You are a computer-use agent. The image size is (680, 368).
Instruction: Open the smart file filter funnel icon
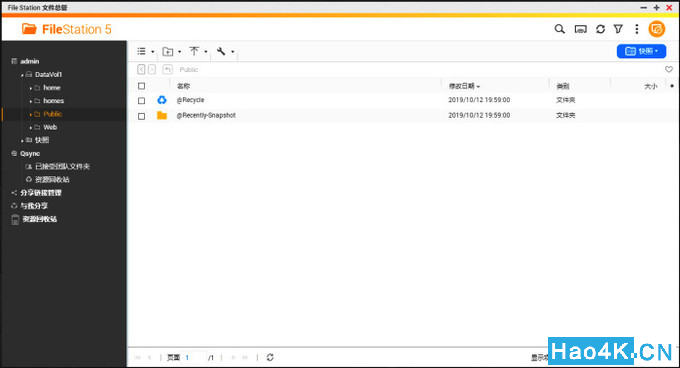[618, 29]
